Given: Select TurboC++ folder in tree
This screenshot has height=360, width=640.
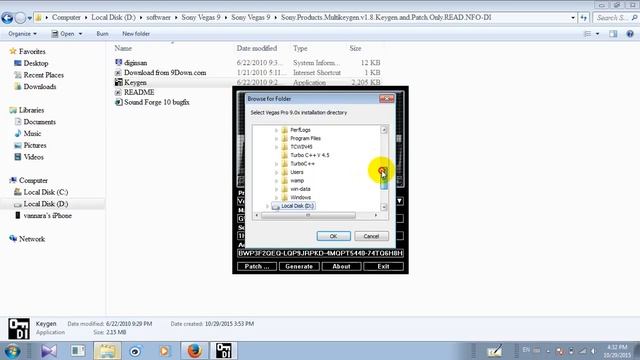Looking at the screenshot, I should pyautogui.click(x=302, y=164).
